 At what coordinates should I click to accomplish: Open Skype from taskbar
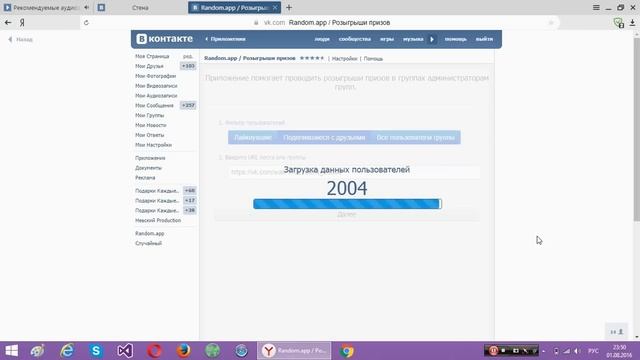96,351
